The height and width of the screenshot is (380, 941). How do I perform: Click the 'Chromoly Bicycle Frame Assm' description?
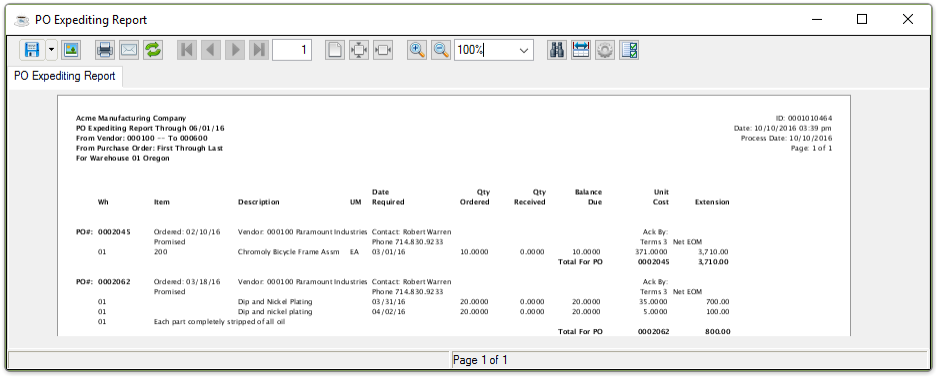289,252
